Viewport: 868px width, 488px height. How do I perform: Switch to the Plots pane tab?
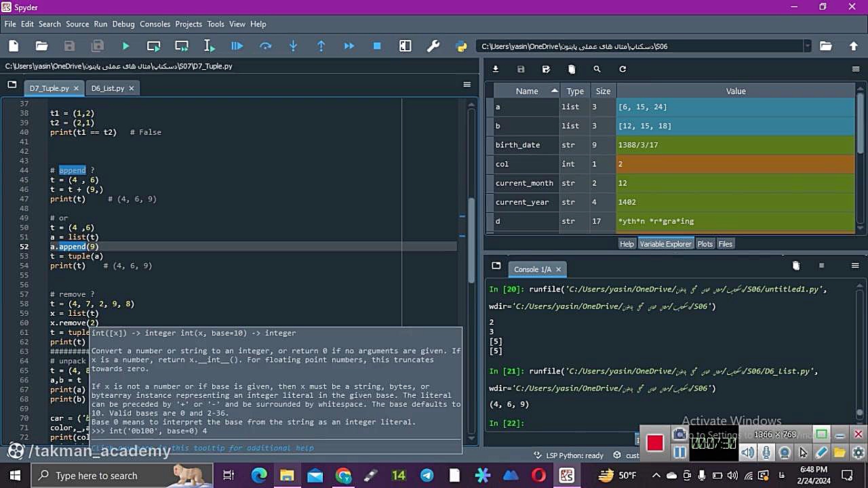[x=705, y=244]
